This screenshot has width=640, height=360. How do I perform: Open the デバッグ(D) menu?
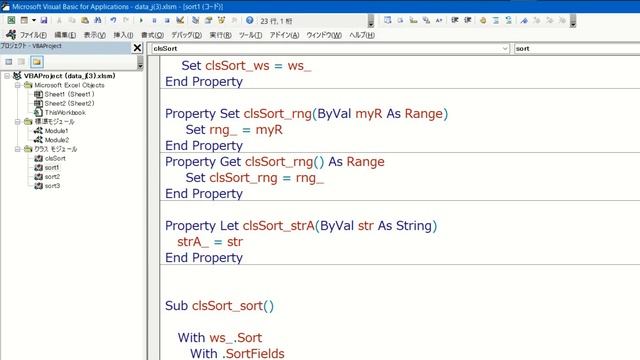(186, 35)
